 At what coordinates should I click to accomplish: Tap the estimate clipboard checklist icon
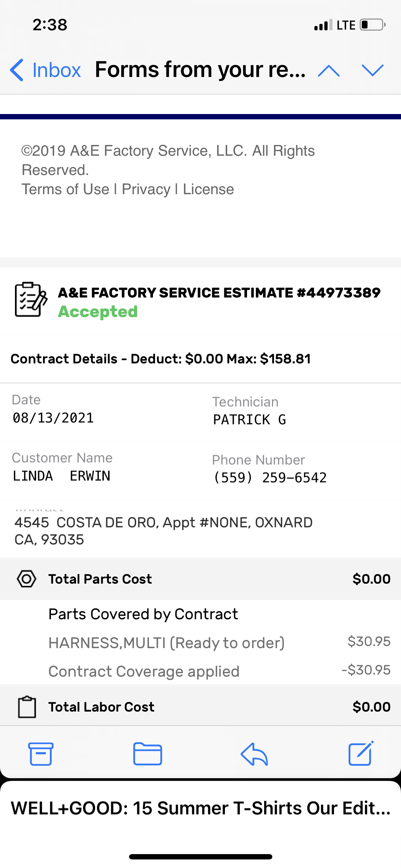point(31,300)
